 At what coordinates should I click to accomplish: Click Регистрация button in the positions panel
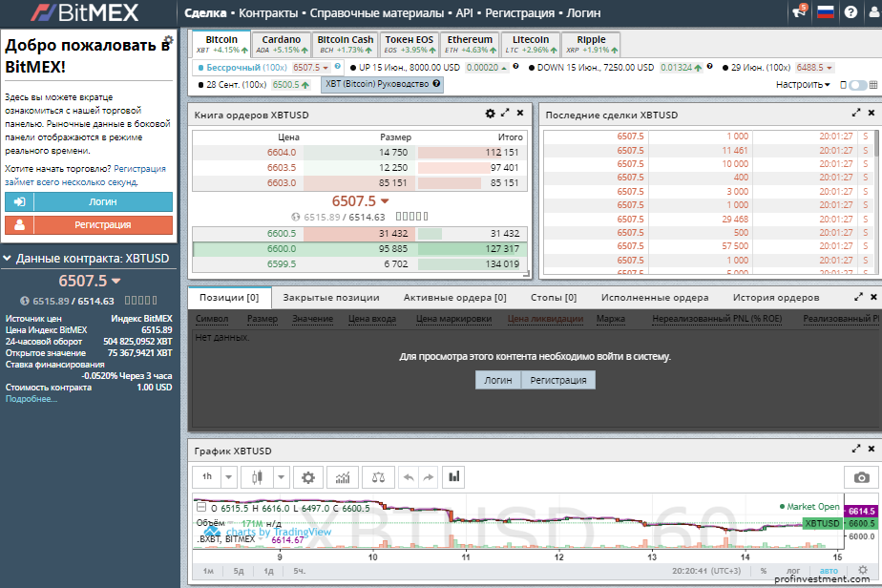click(558, 380)
